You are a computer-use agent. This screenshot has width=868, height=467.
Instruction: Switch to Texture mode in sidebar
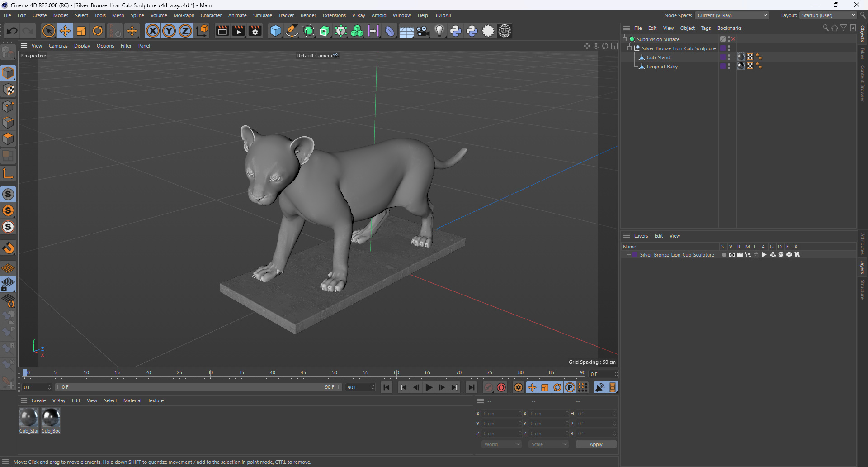point(8,90)
